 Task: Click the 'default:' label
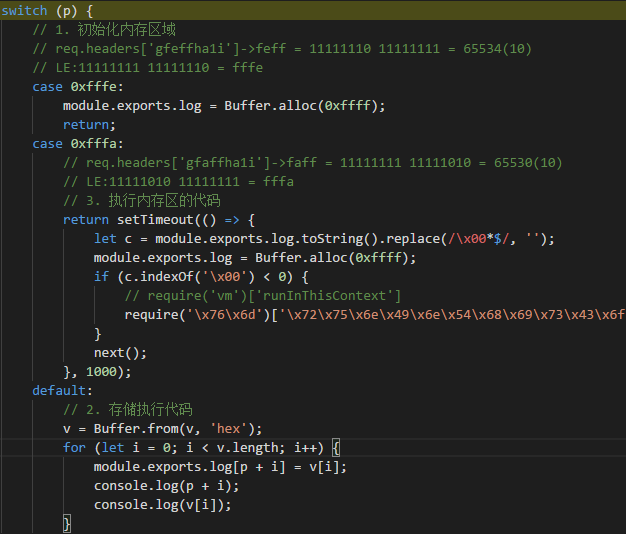point(62,390)
